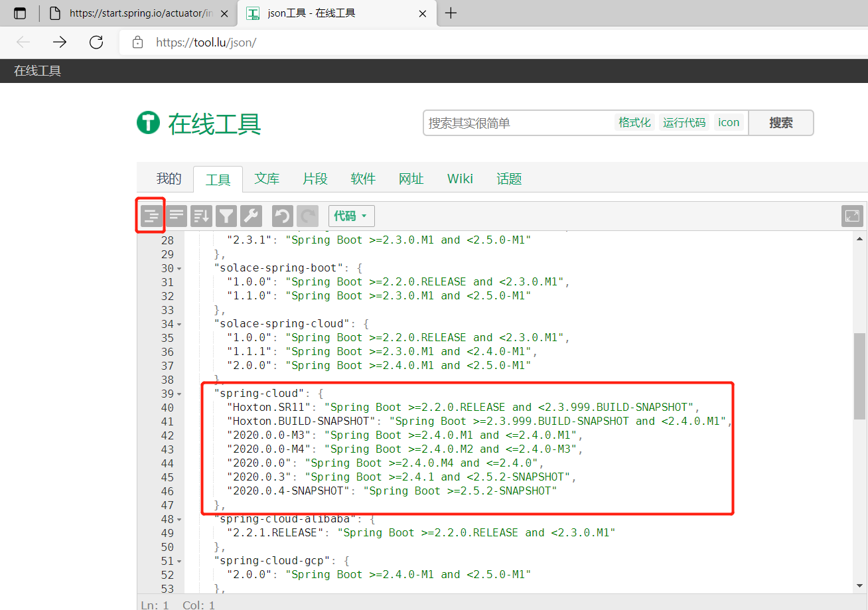Close the start.spring.io tab
This screenshot has width=868, height=610.
(224, 13)
